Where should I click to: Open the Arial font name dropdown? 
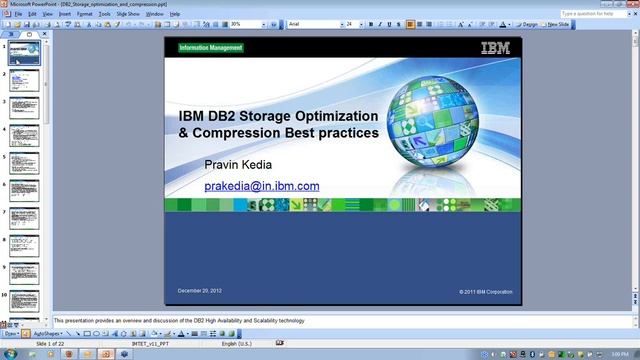click(x=342, y=24)
